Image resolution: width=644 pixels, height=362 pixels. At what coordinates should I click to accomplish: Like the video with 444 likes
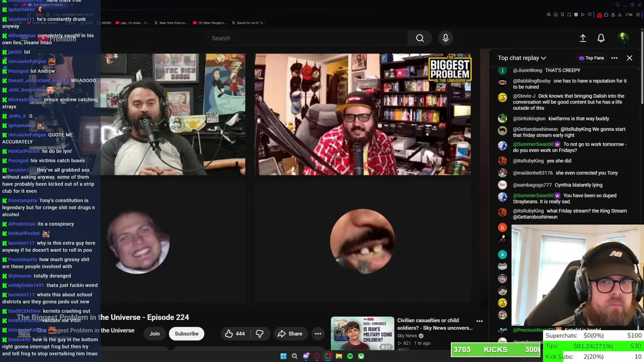tap(234, 334)
